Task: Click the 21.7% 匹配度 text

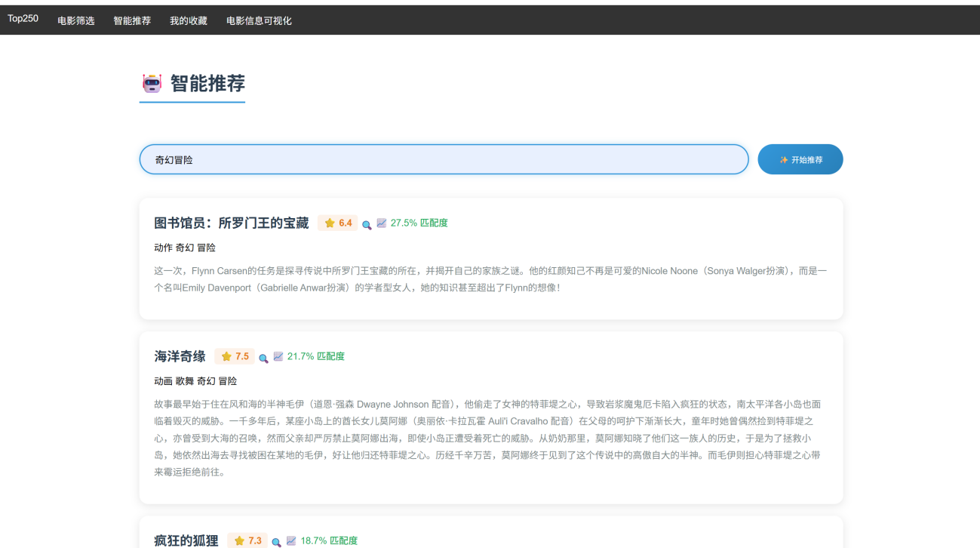Action: tap(316, 356)
